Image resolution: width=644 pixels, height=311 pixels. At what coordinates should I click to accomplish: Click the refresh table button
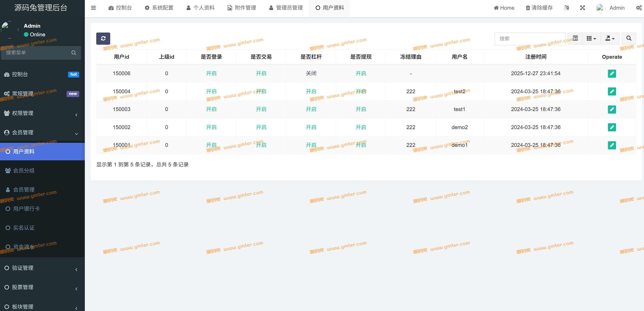[x=103, y=39]
